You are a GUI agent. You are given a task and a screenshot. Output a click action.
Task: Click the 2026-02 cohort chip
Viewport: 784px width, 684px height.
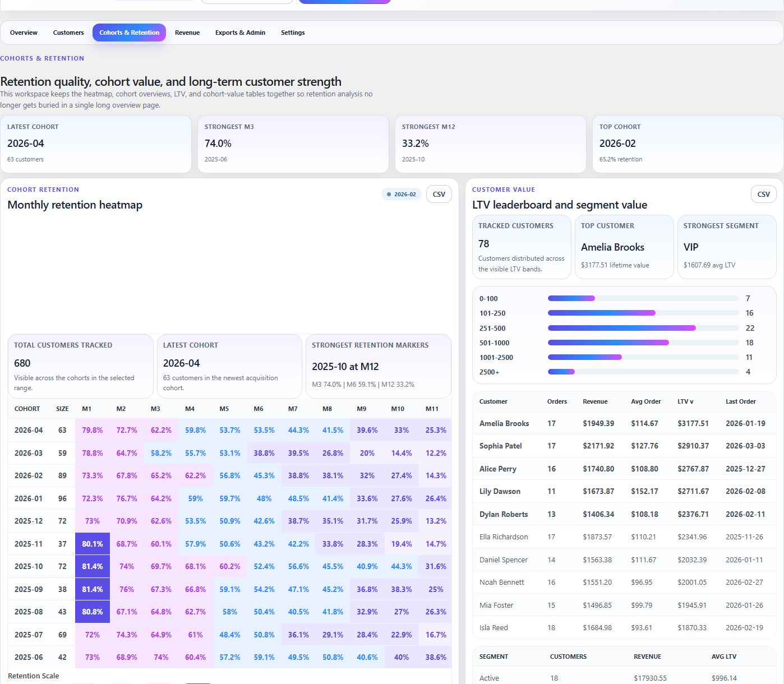coord(402,194)
